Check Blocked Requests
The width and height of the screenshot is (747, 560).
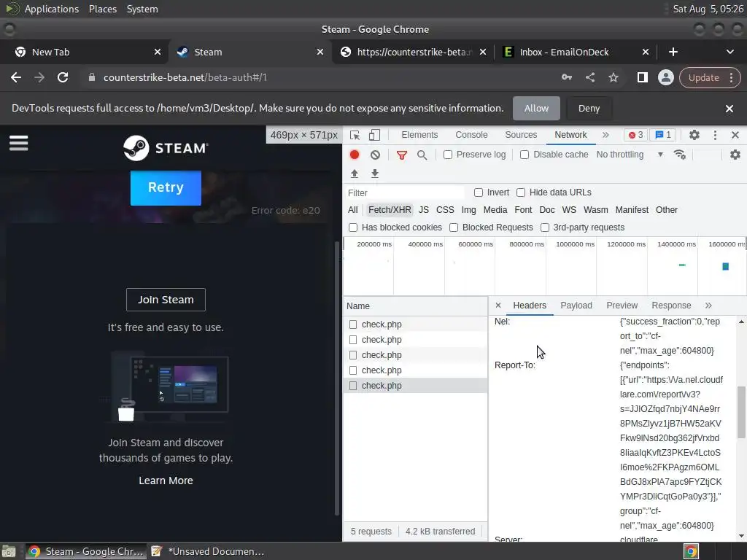pyautogui.click(x=454, y=227)
